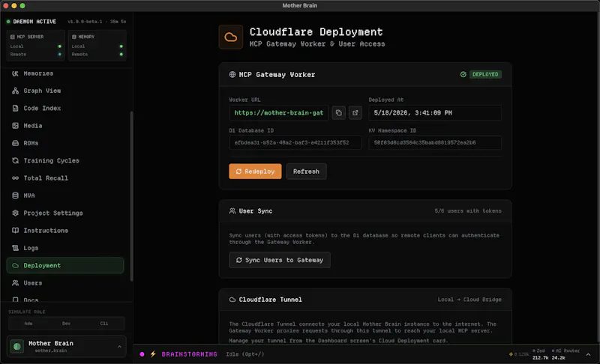Image resolution: width=600 pixels, height=364 pixels.
Task: Click the Media image icon
Action: click(x=15, y=126)
